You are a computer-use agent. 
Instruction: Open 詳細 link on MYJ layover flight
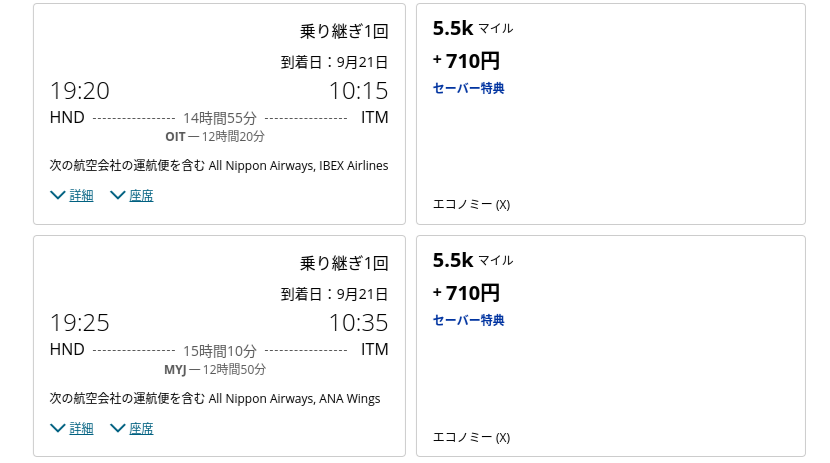(x=82, y=428)
